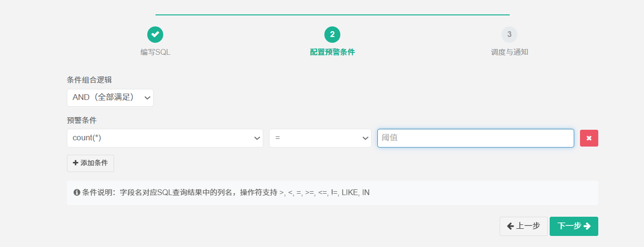Focus the 阈值 threshold input field
This screenshot has width=644, height=247.
pos(476,138)
